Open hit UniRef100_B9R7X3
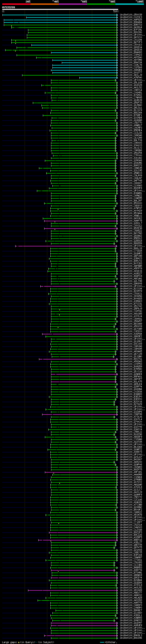Viewport: 146px width, 644px height. tap(131, 25)
